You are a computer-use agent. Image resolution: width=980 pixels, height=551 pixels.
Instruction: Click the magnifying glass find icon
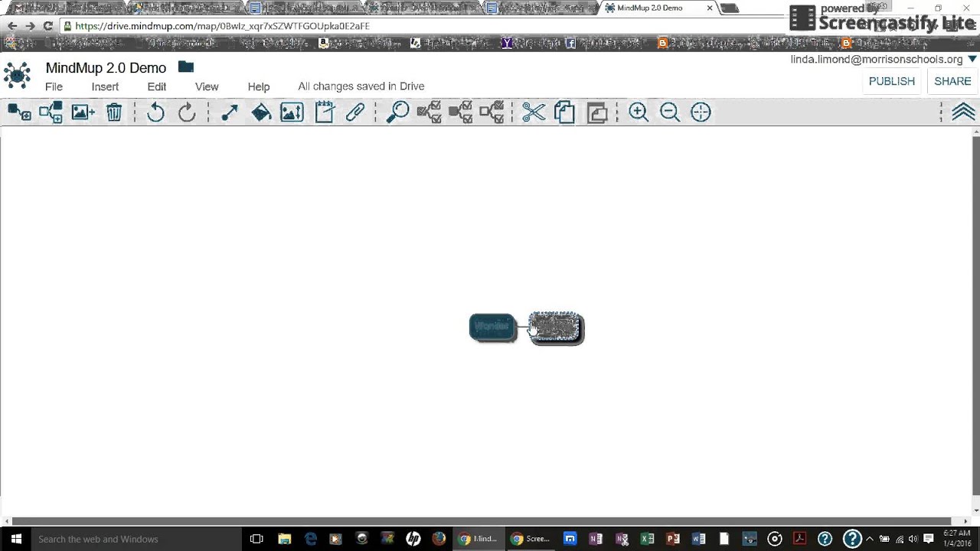[397, 112]
